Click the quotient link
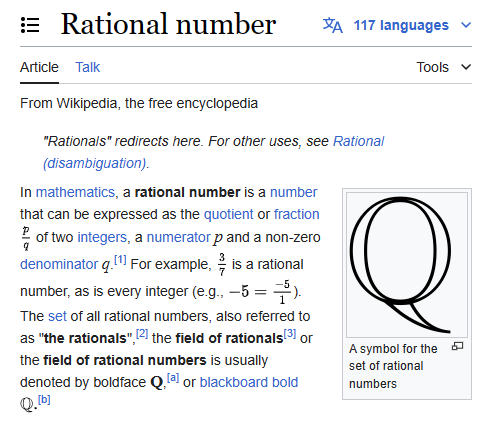 (228, 214)
